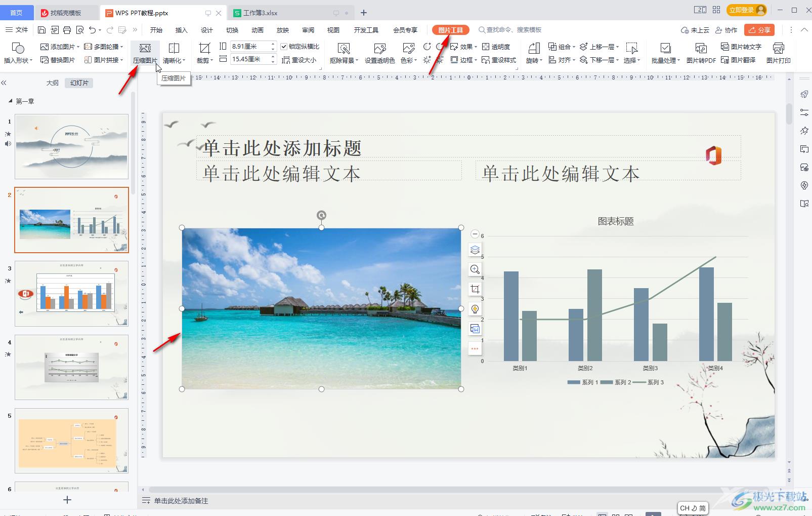Viewport: 812px width, 516px height.
Task: Select the Crop (裁剪) tool
Action: click(x=204, y=53)
